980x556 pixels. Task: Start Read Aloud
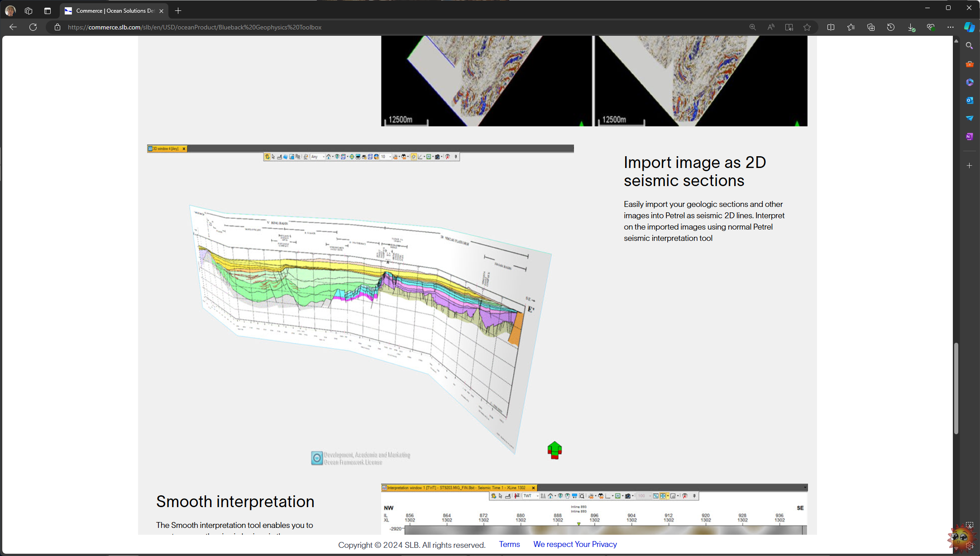(x=770, y=27)
